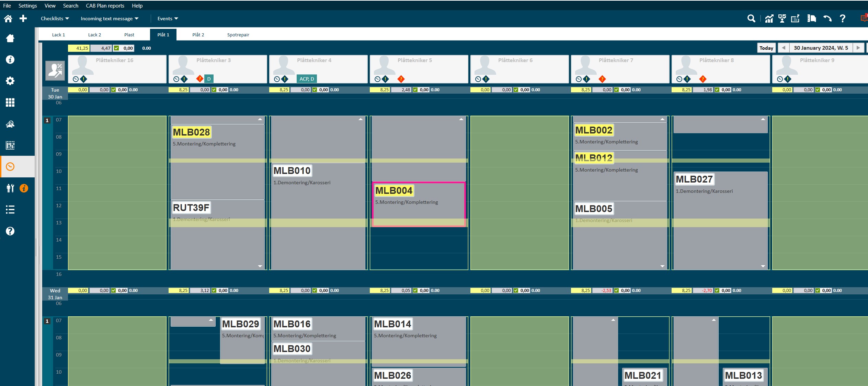Open the Incoming text message dropdown

(x=109, y=19)
